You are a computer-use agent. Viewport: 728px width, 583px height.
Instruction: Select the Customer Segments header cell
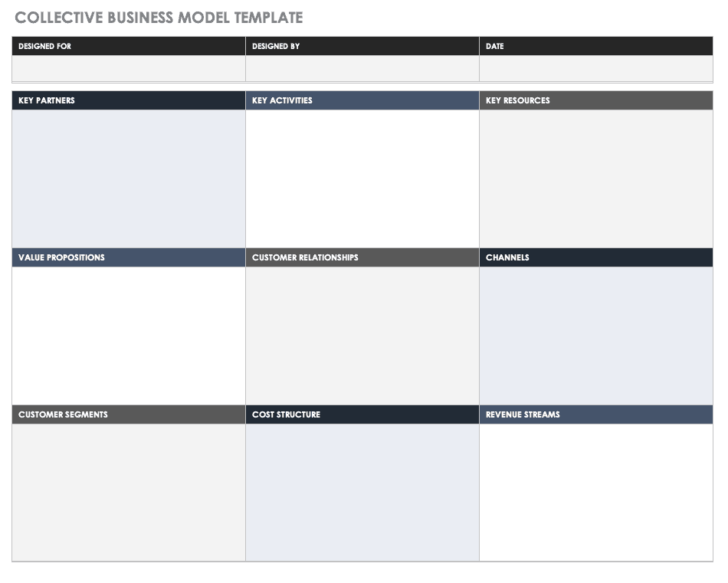(129, 414)
